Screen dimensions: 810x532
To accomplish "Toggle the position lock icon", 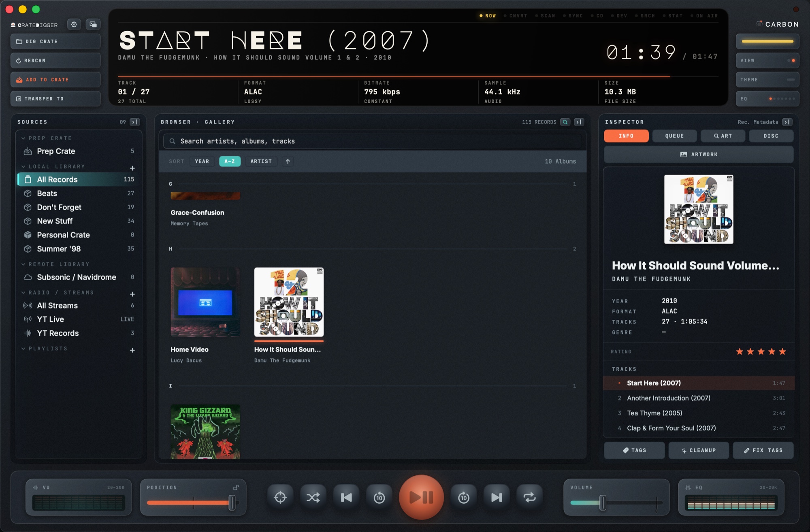I will (x=236, y=487).
